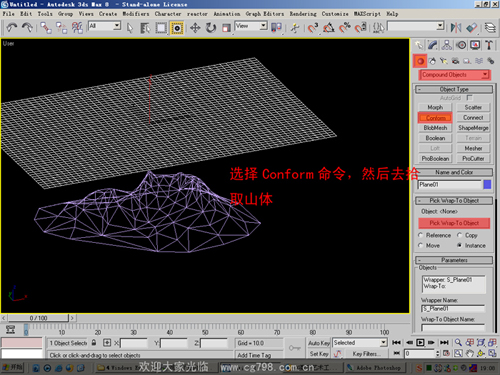Toggle the Angle Snap icon
This screenshot has height=375, width=500.
[x=329, y=28]
